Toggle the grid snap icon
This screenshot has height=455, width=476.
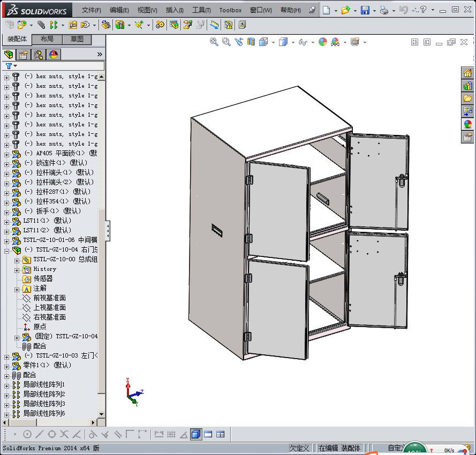[171, 434]
